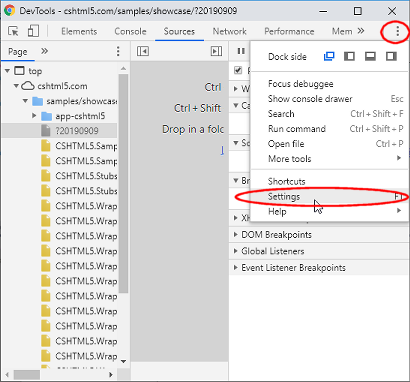Dock DevTools to the bottom
Screen dimensions: 410x382
coord(370,56)
